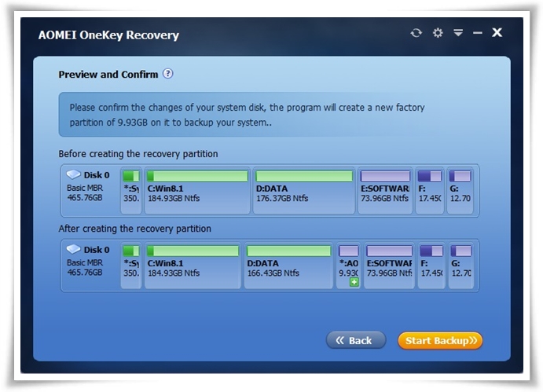Click the Start Backup button
Image resolution: width=543 pixels, height=392 pixels.
click(x=440, y=340)
